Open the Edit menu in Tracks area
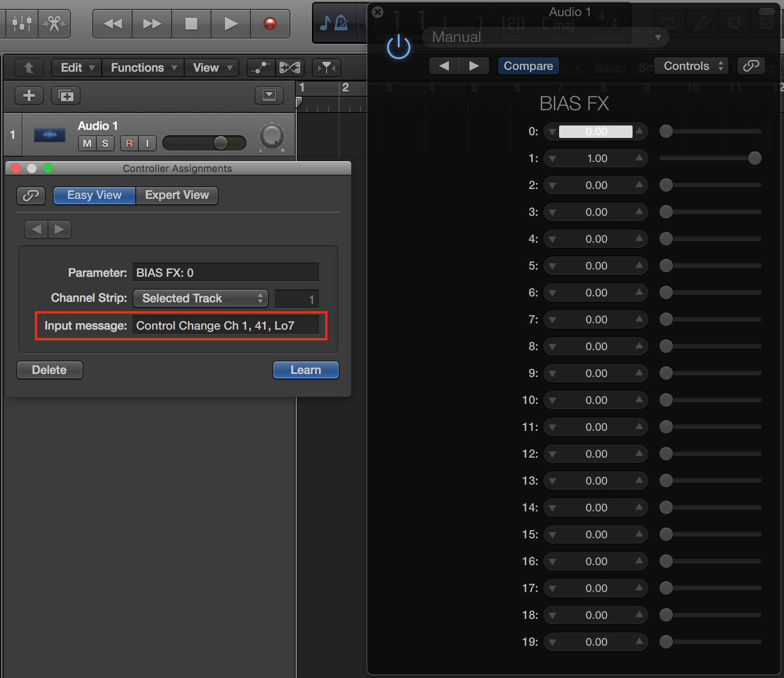Screen dimensions: 784x678 coord(77,68)
